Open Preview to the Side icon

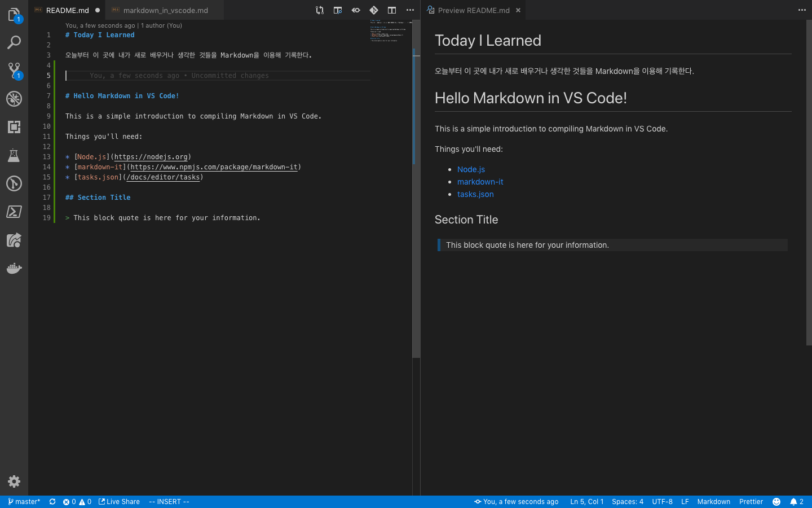338,10
